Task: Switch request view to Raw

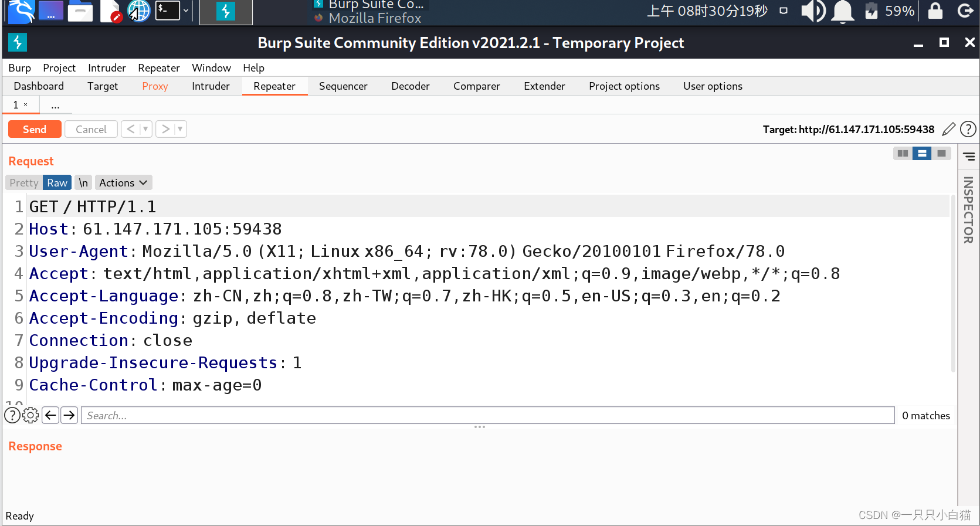Action: [x=57, y=183]
